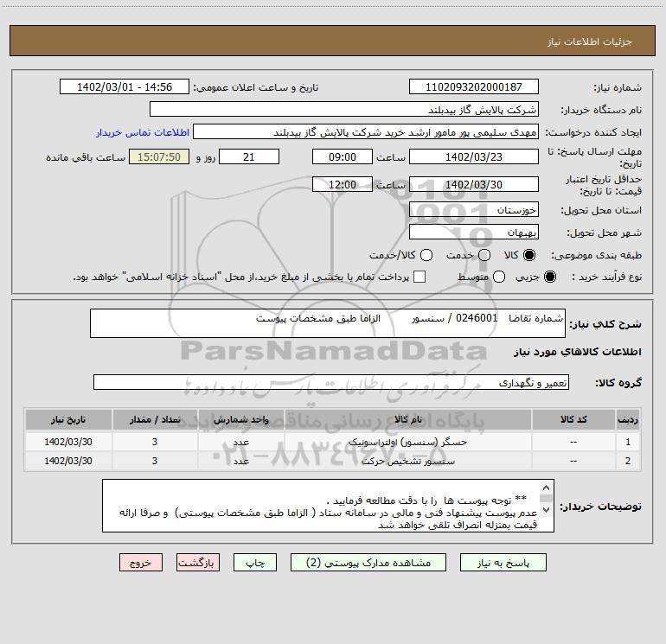Click the تعداد / مقدار column header

click(x=155, y=420)
